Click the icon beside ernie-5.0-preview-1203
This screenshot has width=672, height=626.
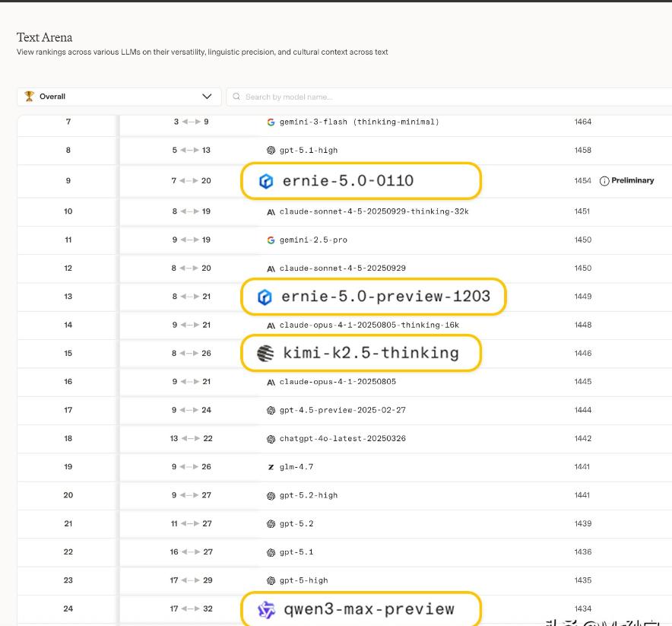(x=265, y=297)
